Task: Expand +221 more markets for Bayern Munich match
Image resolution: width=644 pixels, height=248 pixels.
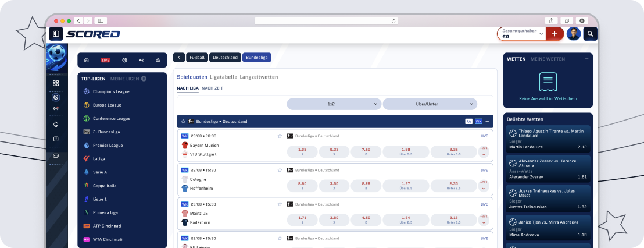Action: 484,152
